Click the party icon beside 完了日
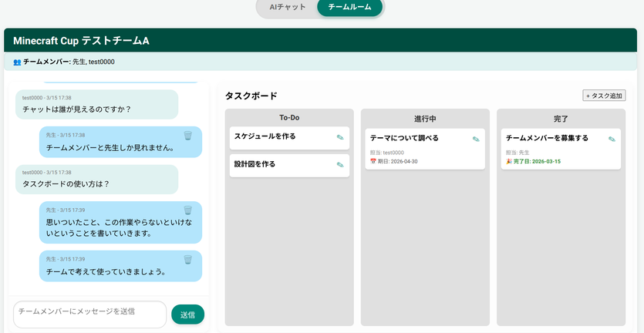The image size is (644, 333). tap(509, 161)
